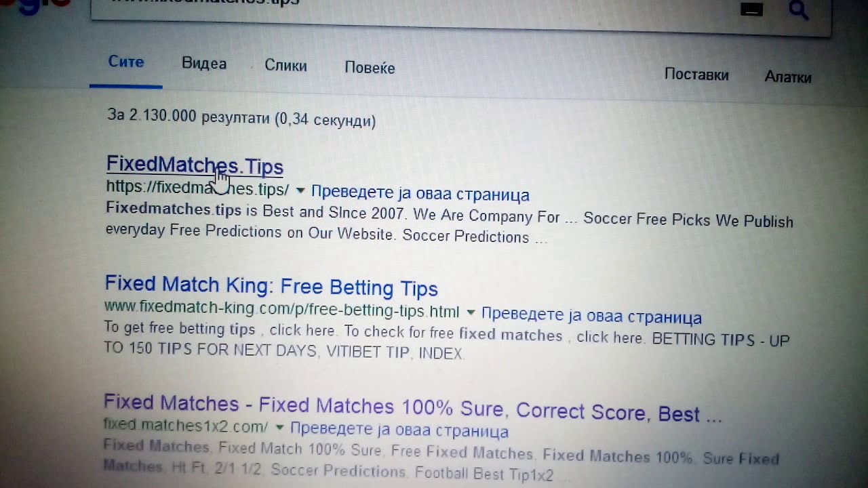Open Fixed Matches 100% Sure result link
868x488 pixels.
(x=412, y=408)
